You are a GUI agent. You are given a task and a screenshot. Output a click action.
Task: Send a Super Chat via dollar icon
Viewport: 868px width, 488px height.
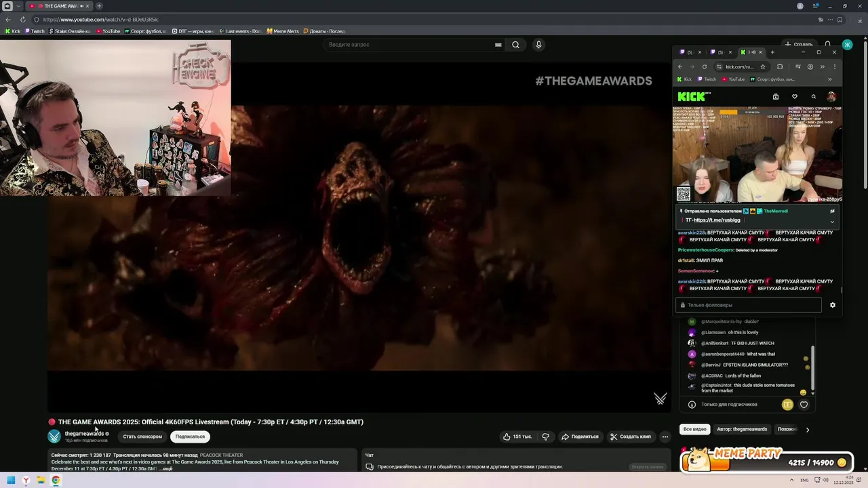coord(787,405)
